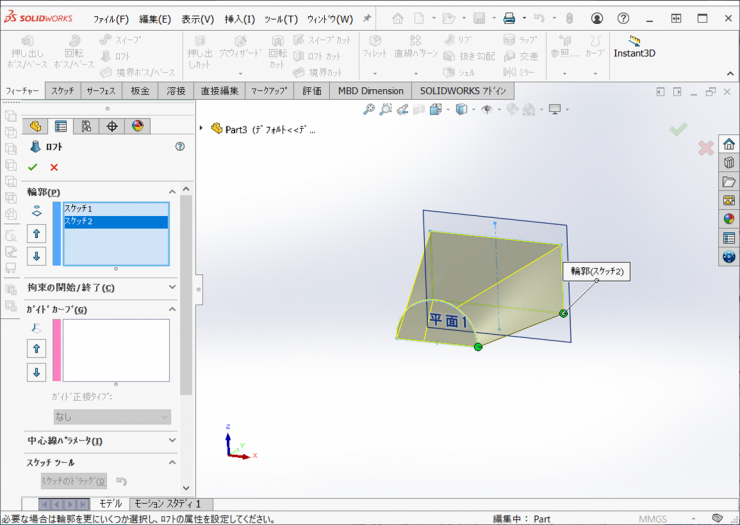Viewport: 740px width, 525px height.
Task: Click the Zoom to Fit magnifier icon
Action: tap(369, 110)
